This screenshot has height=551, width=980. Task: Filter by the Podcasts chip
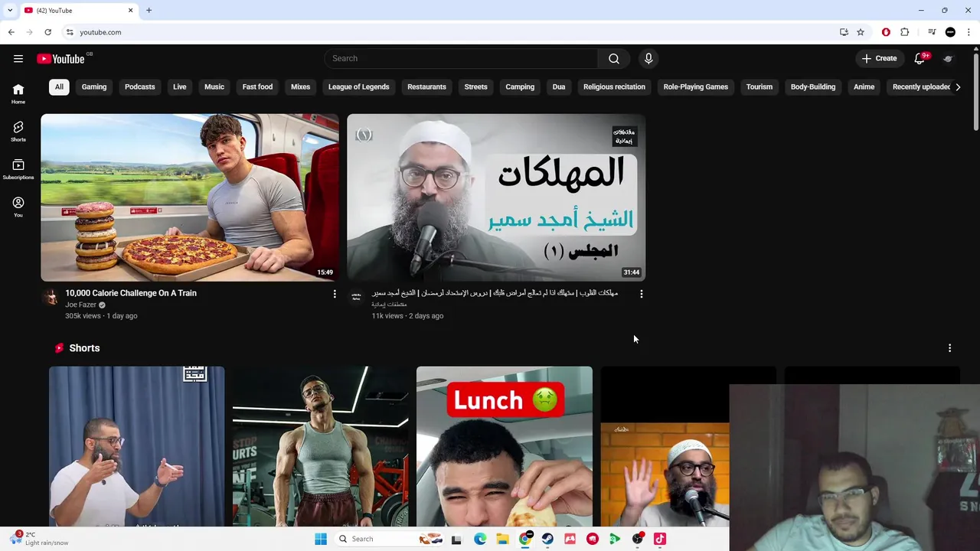(140, 87)
